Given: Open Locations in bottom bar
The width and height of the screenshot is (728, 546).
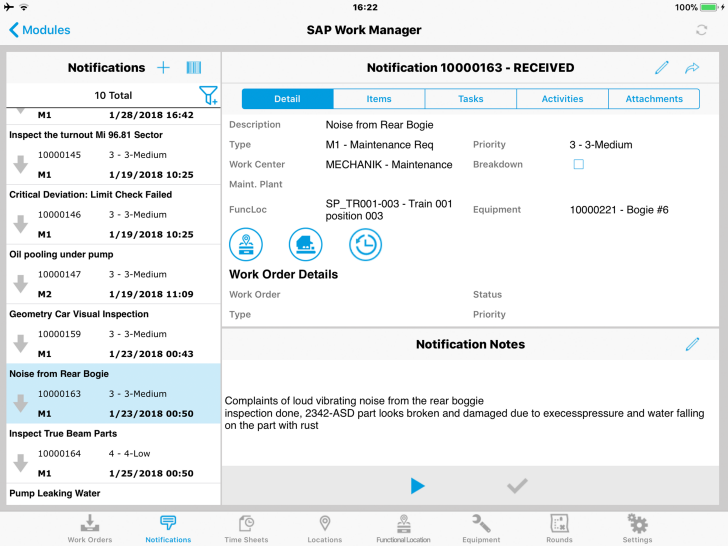Looking at the screenshot, I should (x=325, y=528).
